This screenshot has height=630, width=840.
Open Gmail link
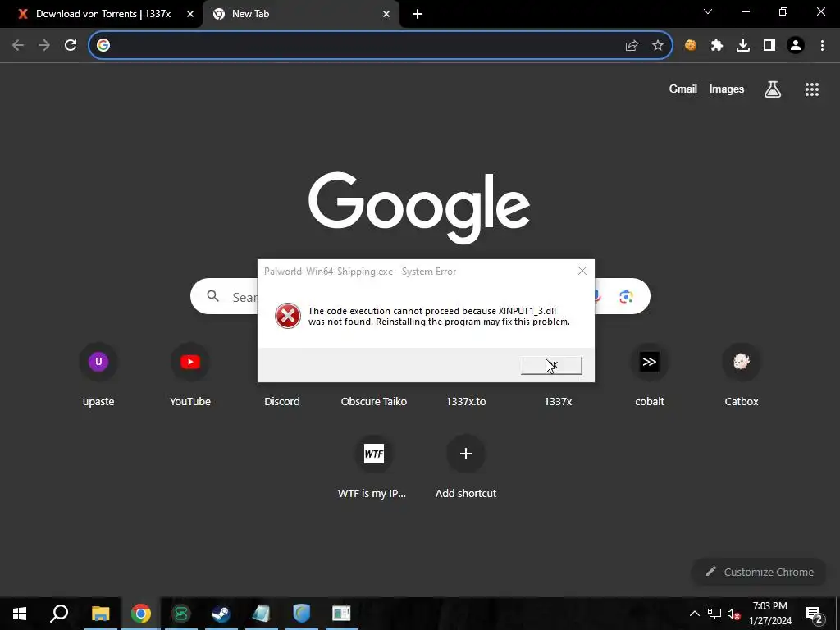pos(683,89)
